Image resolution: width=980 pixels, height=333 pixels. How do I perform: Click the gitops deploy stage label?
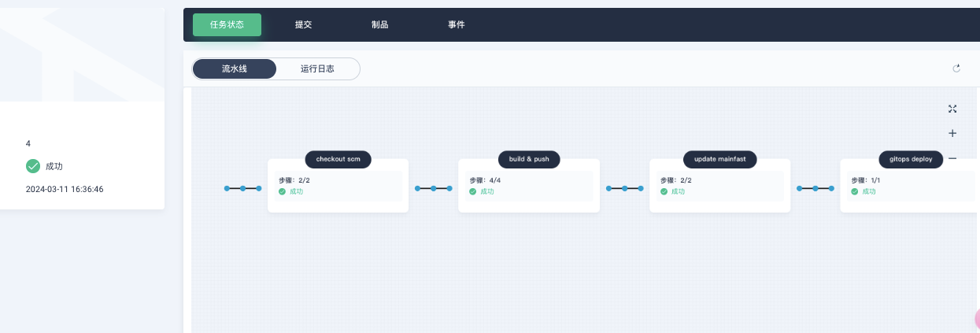pos(911,159)
